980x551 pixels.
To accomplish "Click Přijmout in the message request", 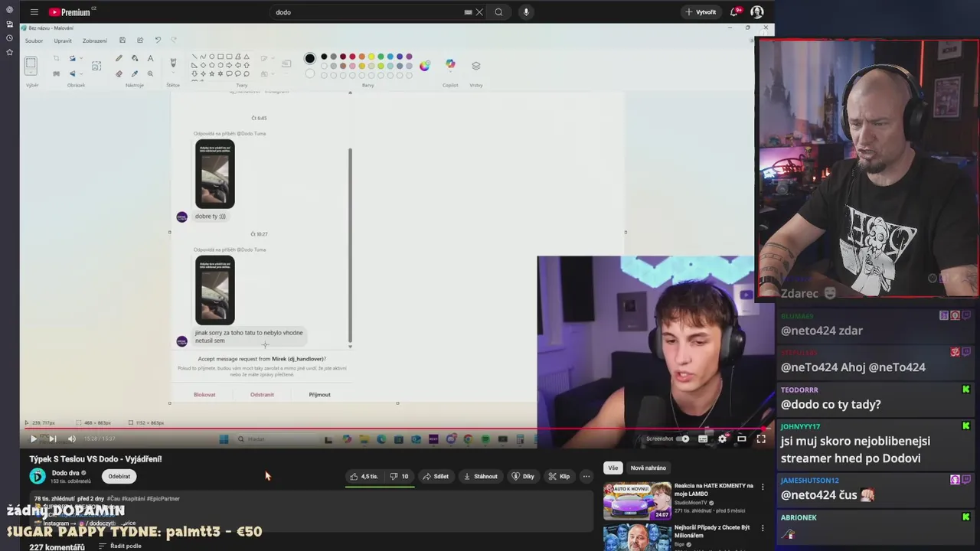I will coord(320,395).
